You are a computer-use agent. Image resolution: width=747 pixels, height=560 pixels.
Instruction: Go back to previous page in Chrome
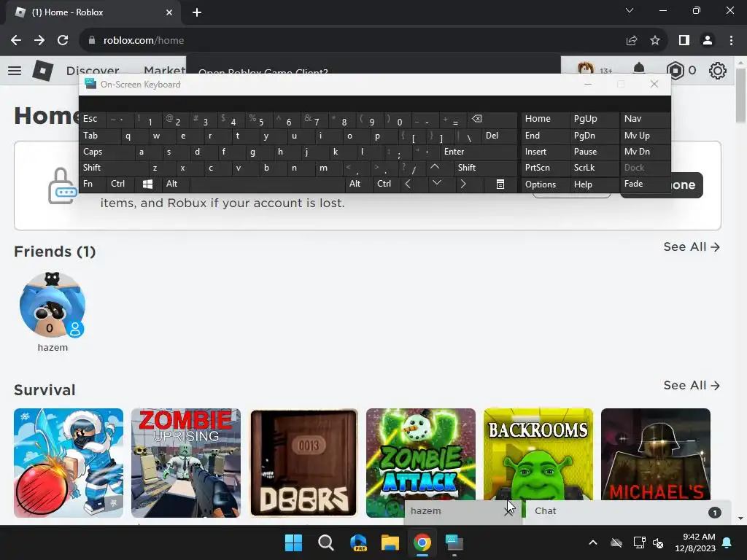(x=16, y=40)
